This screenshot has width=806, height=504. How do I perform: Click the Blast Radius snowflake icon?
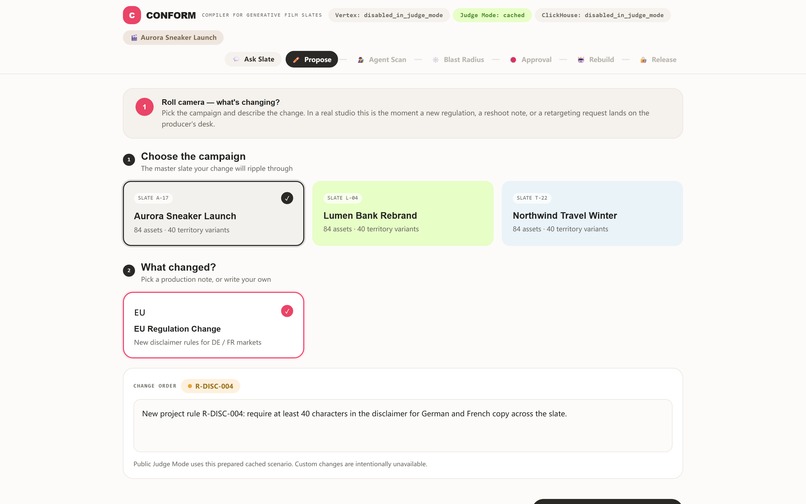click(x=435, y=60)
